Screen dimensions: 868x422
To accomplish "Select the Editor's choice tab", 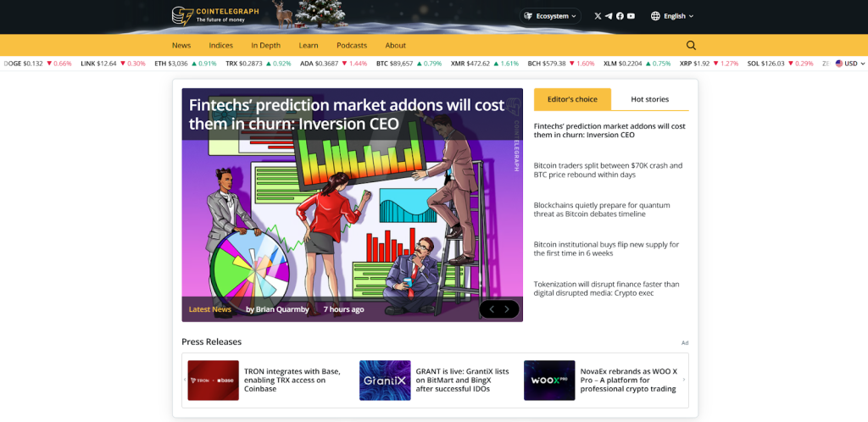I will [x=572, y=99].
